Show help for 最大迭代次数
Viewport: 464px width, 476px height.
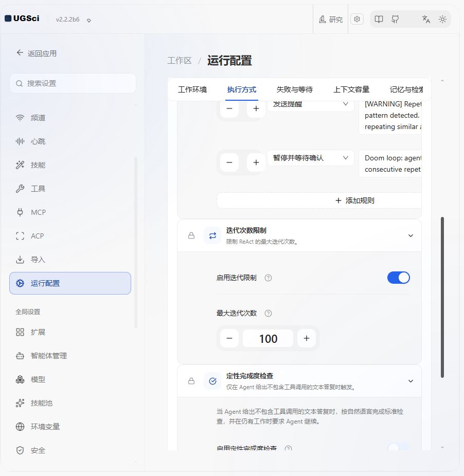click(x=268, y=313)
